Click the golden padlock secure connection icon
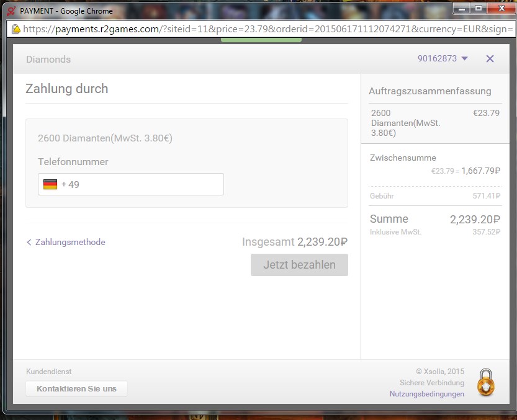Image resolution: width=517 pixels, height=420 pixels. (x=486, y=382)
